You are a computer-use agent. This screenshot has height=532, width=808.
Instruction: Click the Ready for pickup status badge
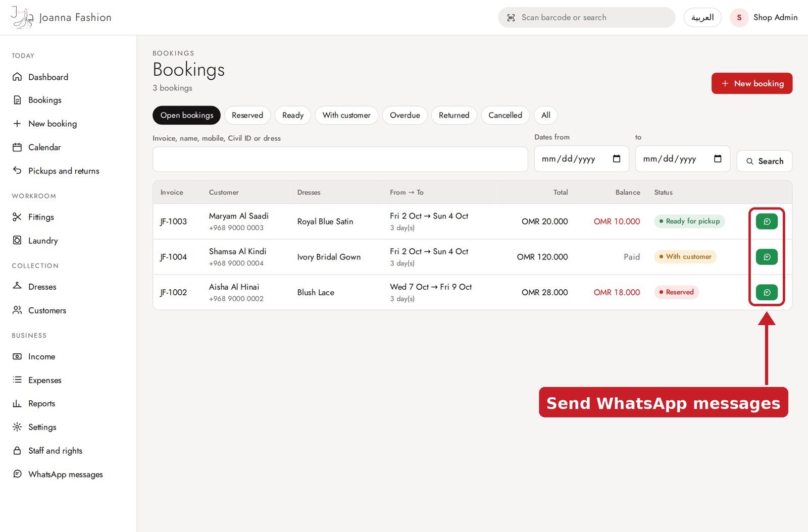(x=689, y=221)
